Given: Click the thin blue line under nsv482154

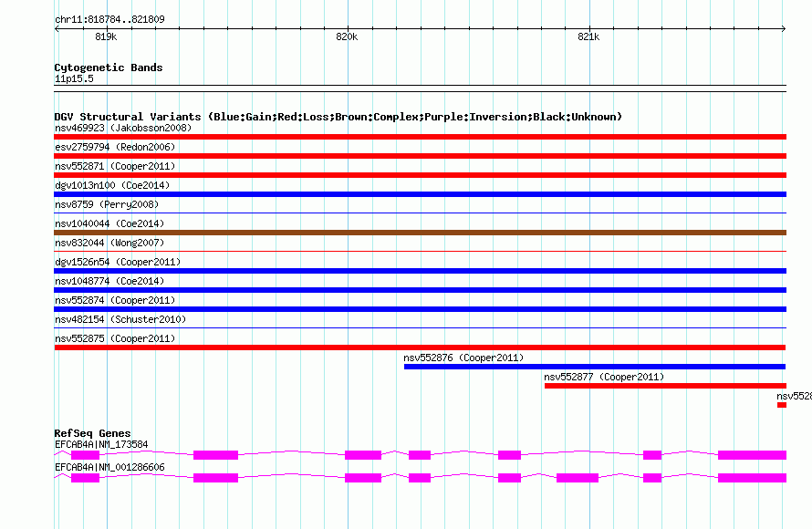Looking at the screenshot, I should 420,327.
